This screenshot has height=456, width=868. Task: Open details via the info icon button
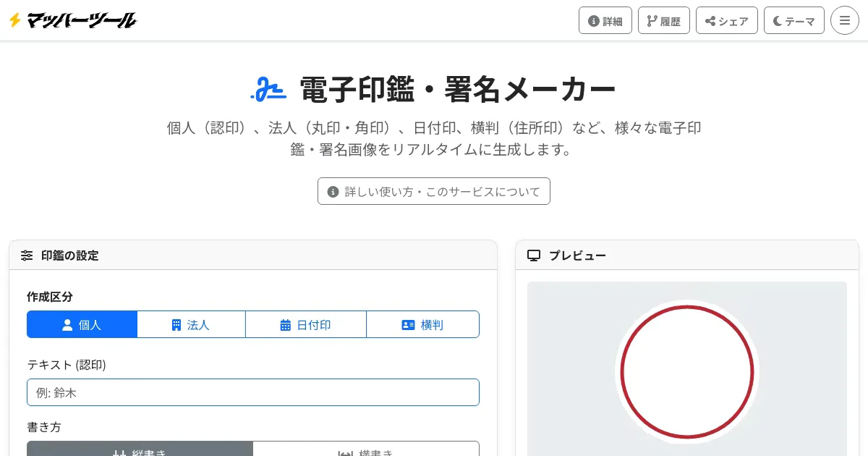[605, 21]
